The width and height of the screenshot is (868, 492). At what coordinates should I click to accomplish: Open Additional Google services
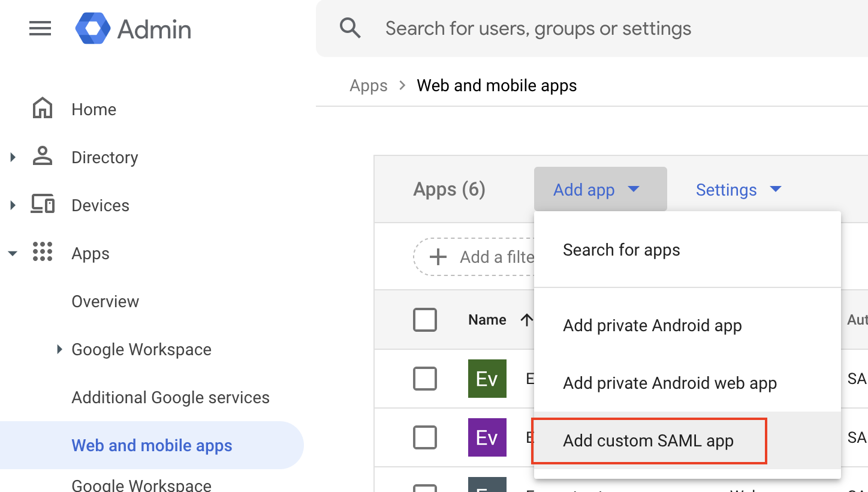coord(171,397)
